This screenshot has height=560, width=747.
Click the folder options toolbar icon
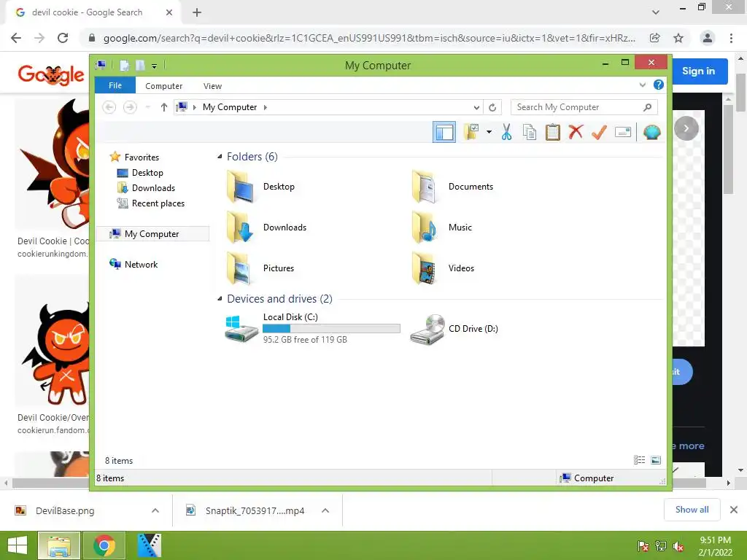click(471, 132)
